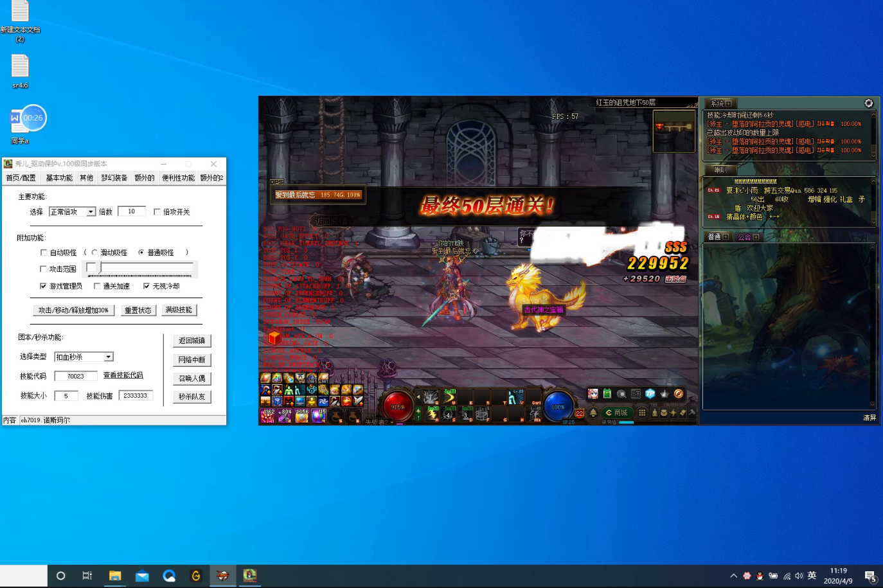The image size is (883, 588).
Task: Click the 商城 shop button in game
Action: coord(616,413)
